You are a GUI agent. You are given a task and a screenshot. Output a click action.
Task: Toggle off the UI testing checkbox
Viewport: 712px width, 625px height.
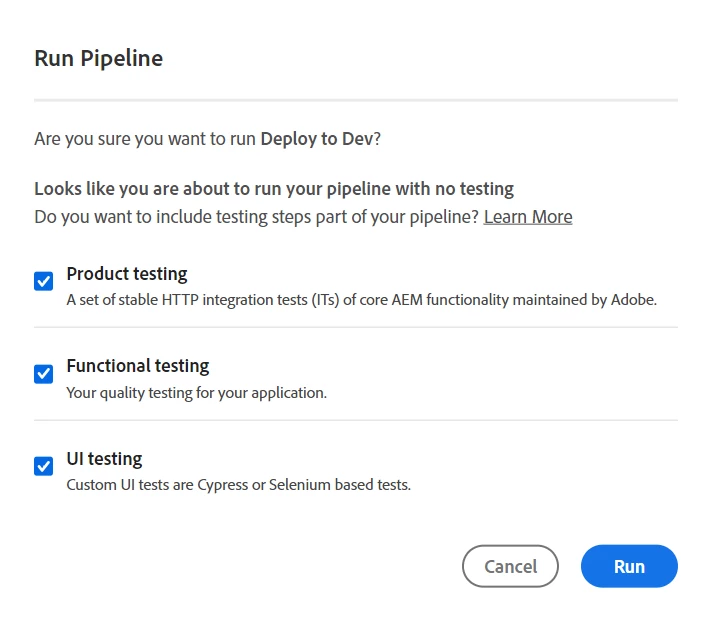[43, 466]
